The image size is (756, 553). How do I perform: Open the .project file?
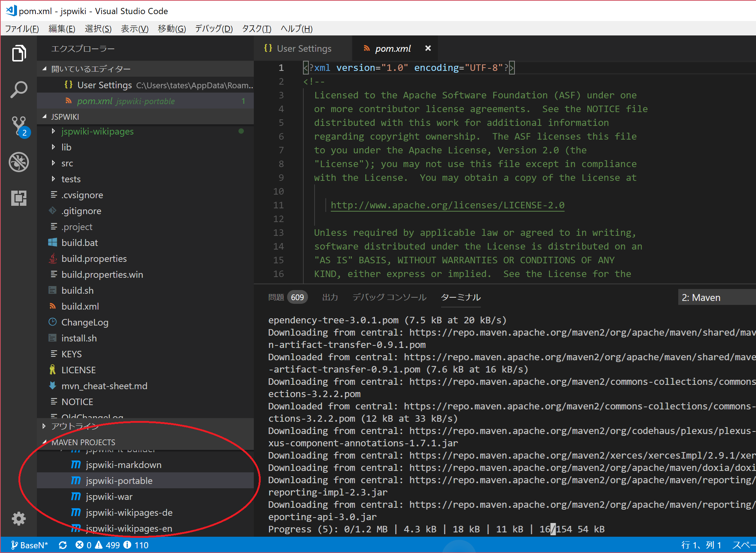(145, 227)
